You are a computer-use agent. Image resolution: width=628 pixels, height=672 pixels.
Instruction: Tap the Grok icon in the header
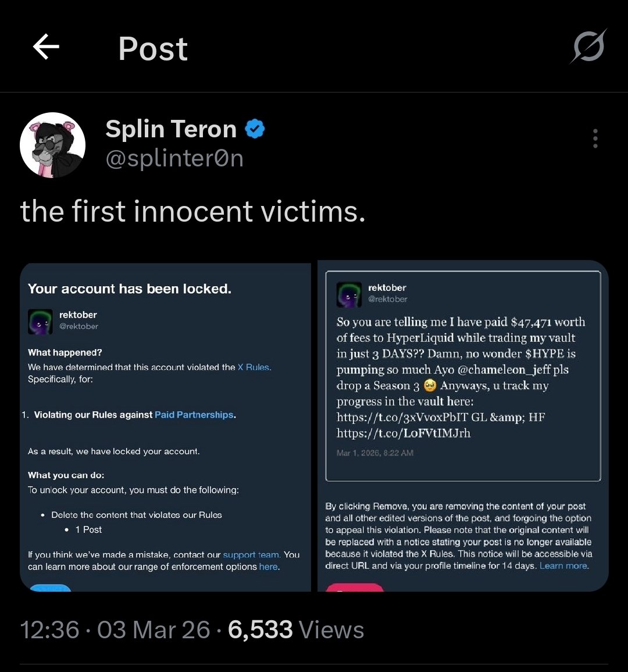tap(588, 46)
